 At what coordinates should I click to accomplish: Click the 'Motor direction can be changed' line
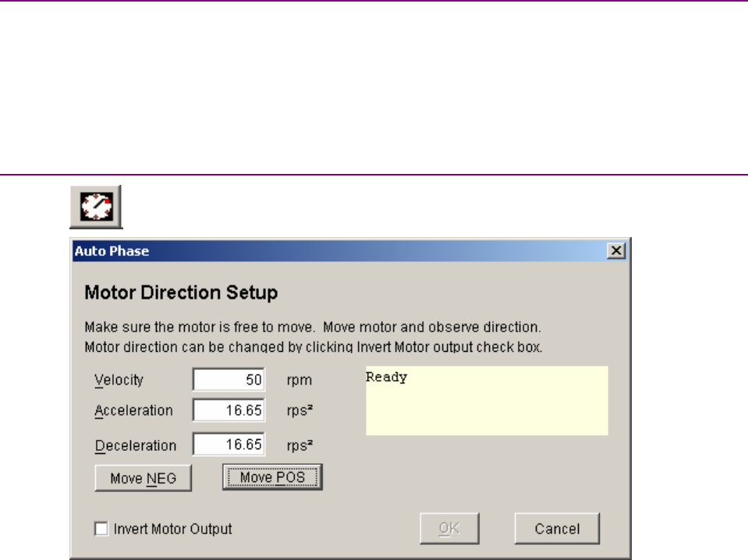click(314, 347)
